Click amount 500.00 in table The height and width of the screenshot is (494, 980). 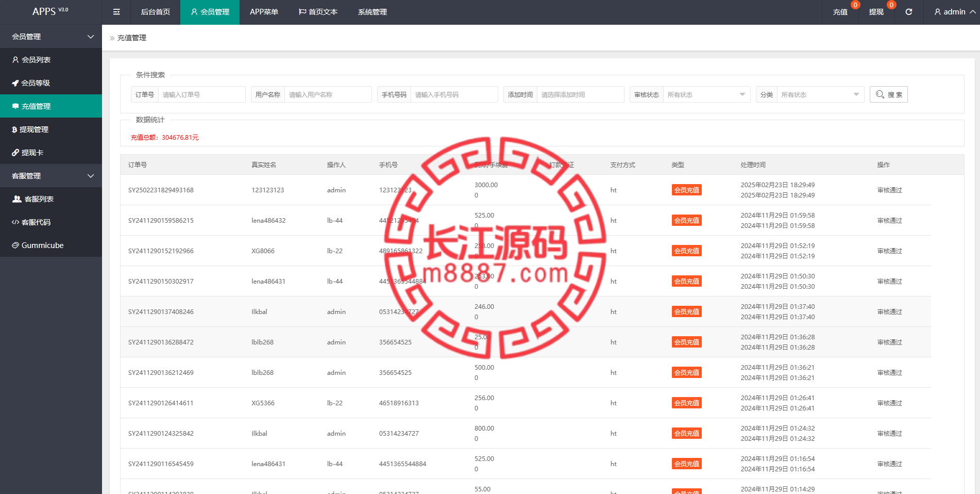[484, 368]
